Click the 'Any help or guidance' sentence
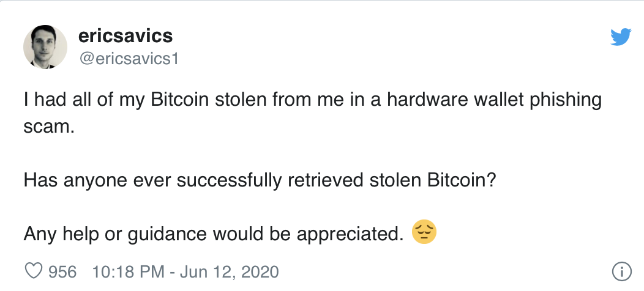The image size is (644, 291). click(214, 234)
